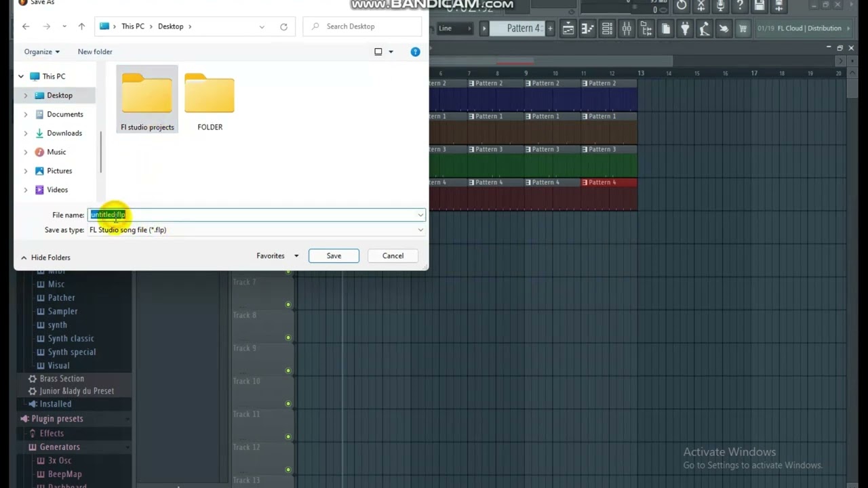Select Music in the navigation pane

pyautogui.click(x=56, y=152)
